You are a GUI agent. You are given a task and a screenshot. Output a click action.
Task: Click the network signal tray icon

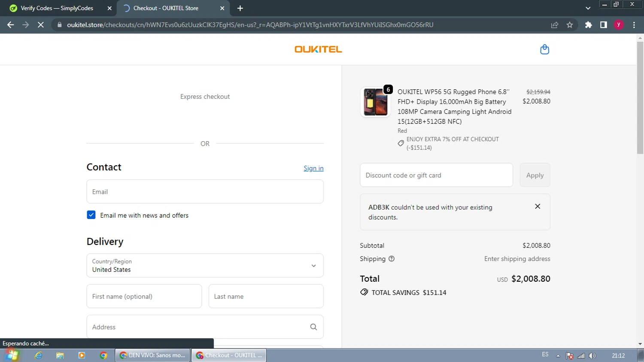(581, 356)
